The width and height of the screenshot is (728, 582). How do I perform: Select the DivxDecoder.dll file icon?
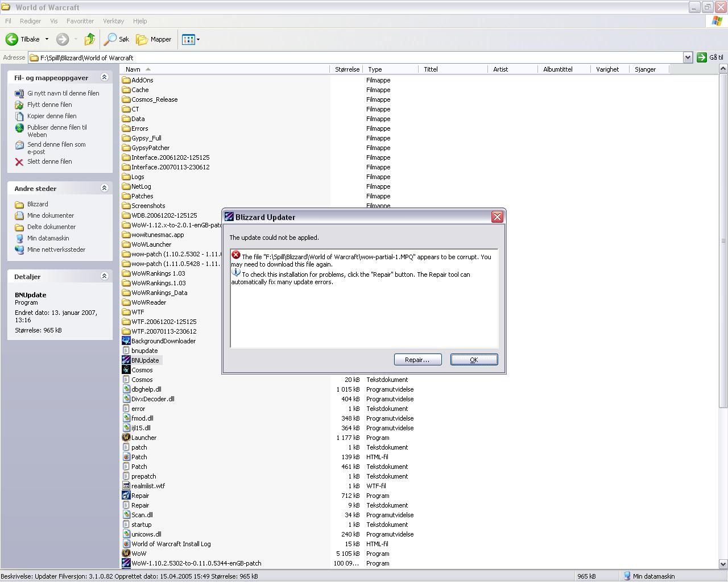click(x=126, y=399)
